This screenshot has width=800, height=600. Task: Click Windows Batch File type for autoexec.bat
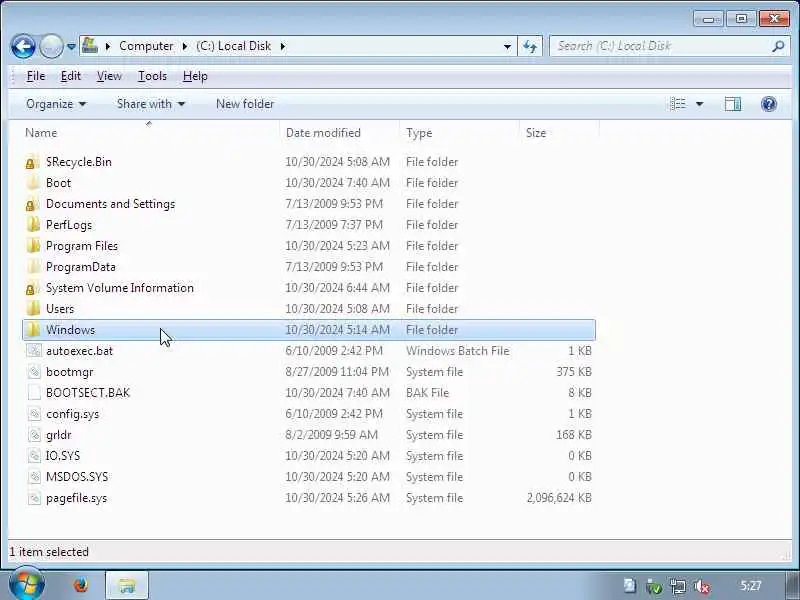tap(457, 351)
